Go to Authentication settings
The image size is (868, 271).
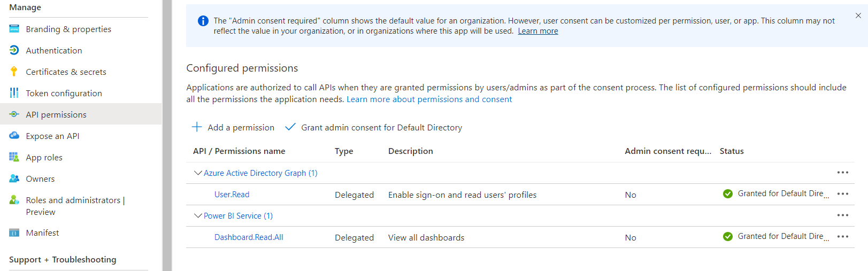pyautogui.click(x=54, y=50)
